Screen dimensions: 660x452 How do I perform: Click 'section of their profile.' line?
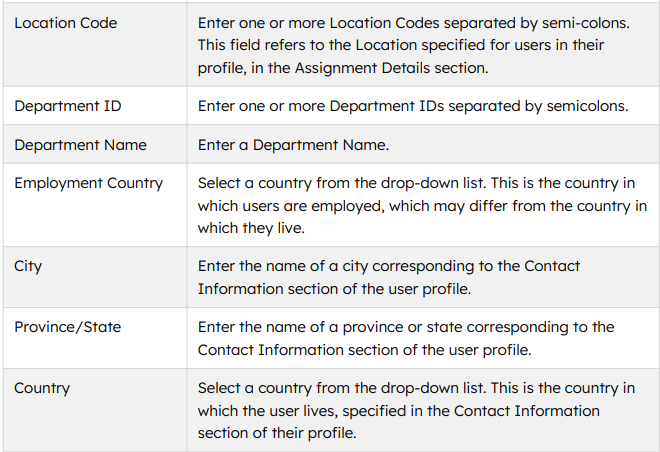277,433
